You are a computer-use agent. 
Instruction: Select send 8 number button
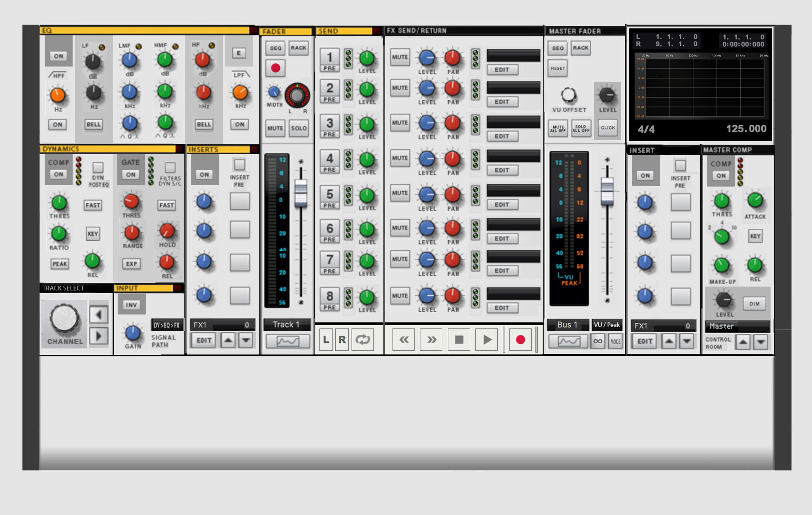click(330, 296)
